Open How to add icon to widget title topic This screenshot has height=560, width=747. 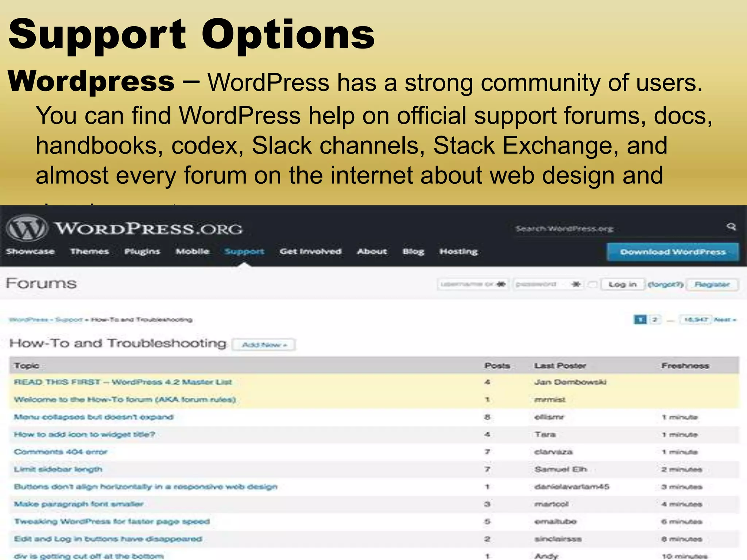click(x=85, y=435)
